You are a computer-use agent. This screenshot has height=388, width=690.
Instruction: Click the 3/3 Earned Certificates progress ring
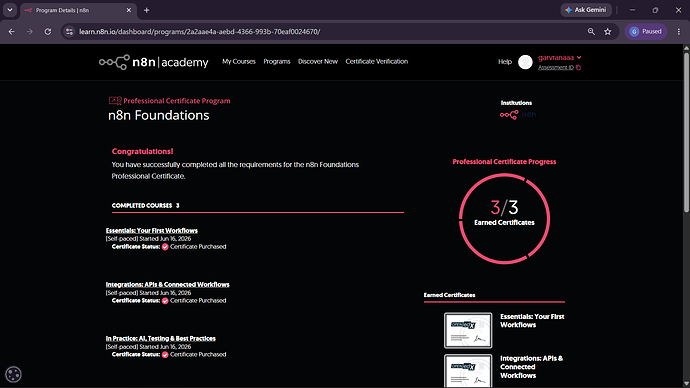(x=504, y=219)
